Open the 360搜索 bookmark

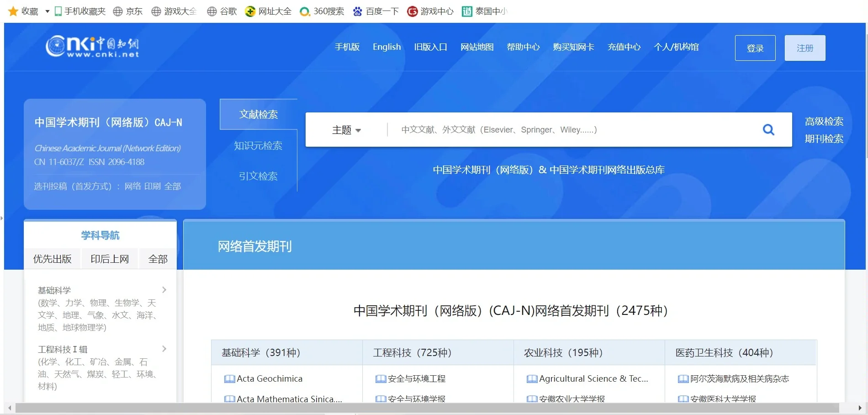pos(322,11)
